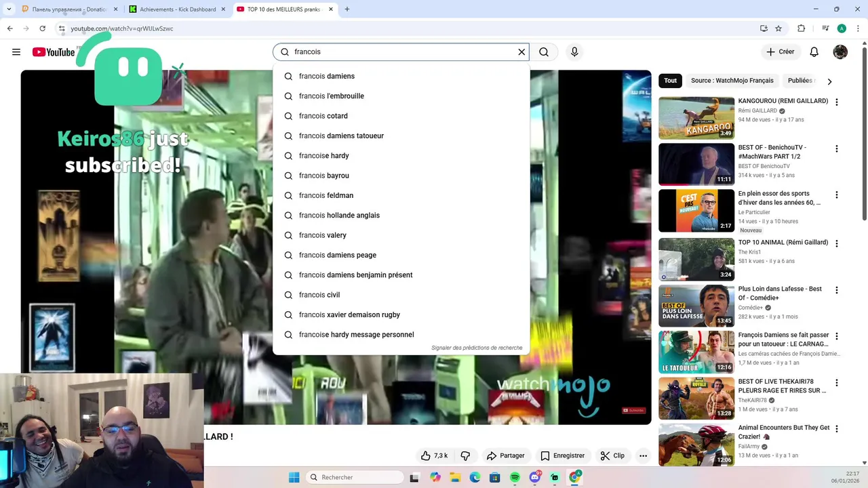Image resolution: width=868 pixels, height=488 pixels.
Task: Save the video with Enregistrer
Action: [x=562, y=455]
